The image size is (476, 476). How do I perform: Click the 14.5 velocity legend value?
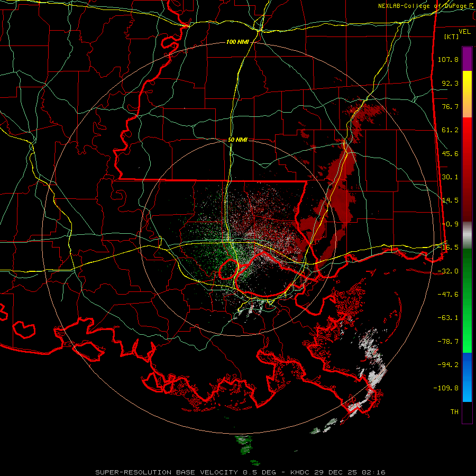(x=450, y=200)
